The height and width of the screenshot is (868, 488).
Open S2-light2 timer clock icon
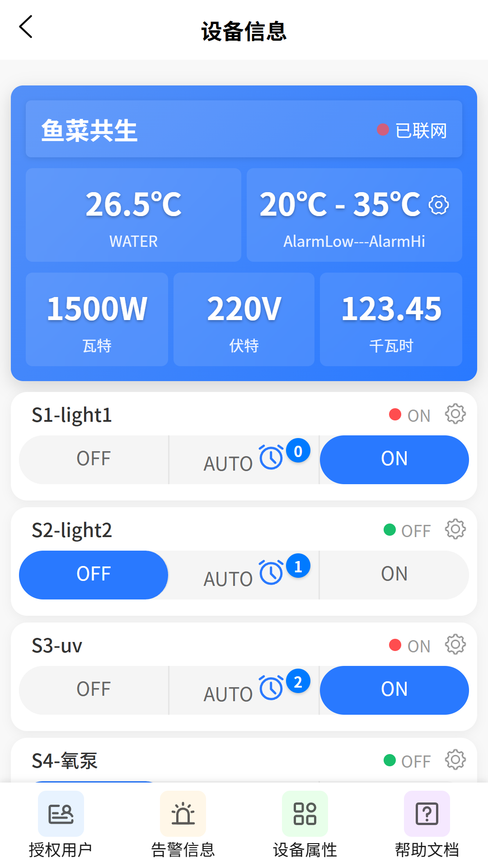271,573
